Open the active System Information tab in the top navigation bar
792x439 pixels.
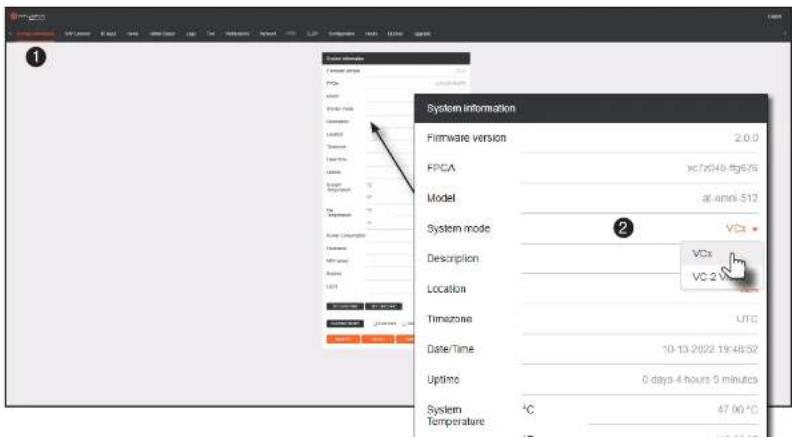click(35, 33)
